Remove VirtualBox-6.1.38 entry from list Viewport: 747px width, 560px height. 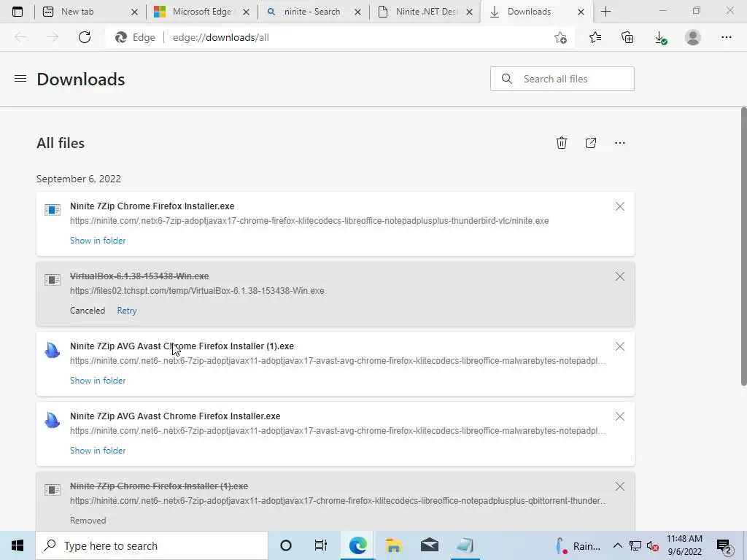[x=620, y=276]
